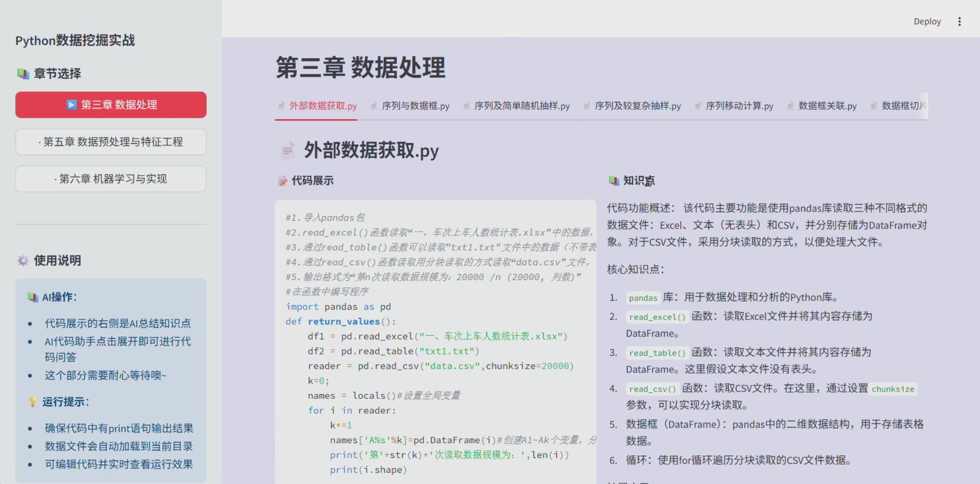
Task: Click the lightbulb icon beside 运行提示
Action: [32, 402]
